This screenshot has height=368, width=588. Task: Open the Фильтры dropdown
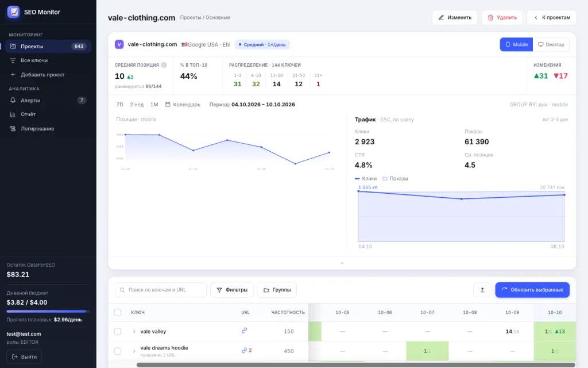[232, 290]
